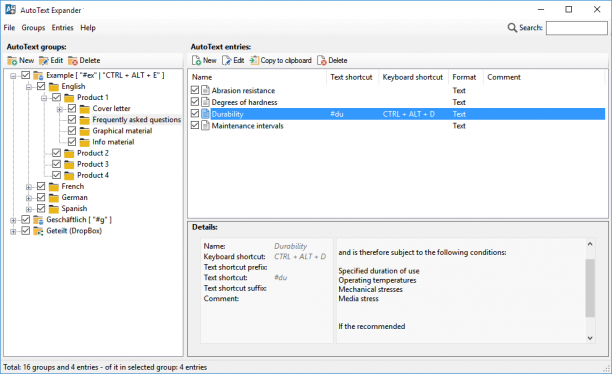This screenshot has height=374, width=612.
Task: Click the Info material folder icon
Action: pos(85,142)
